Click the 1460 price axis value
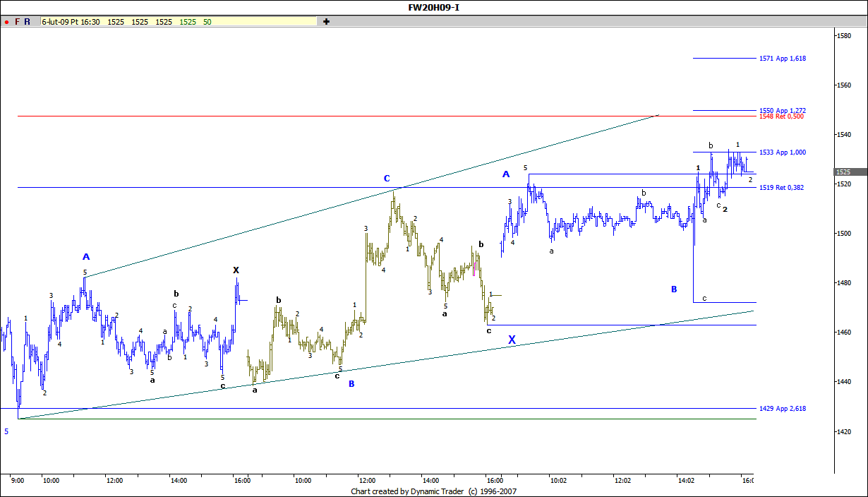The height and width of the screenshot is (497, 868). click(x=845, y=332)
